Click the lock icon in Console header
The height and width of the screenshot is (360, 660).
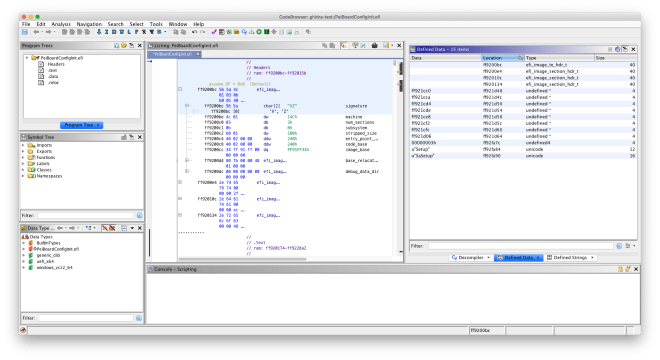620,269
